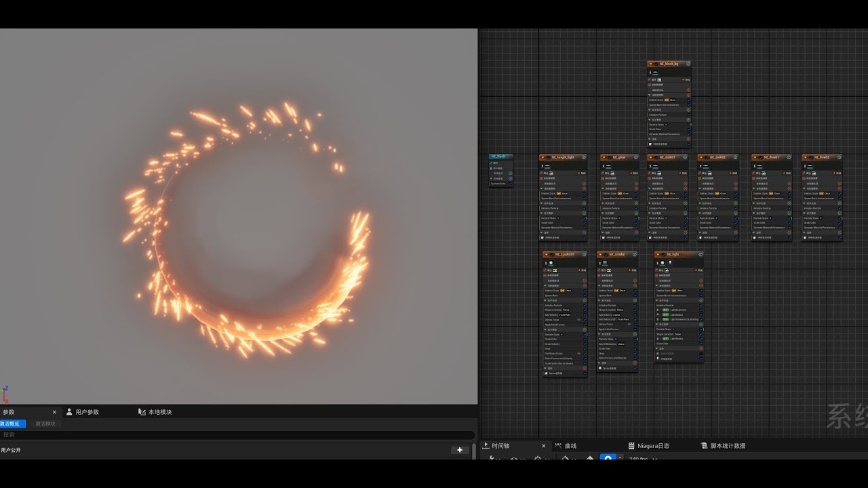
Task: Close the 时间轴 timeline tab
Action: [x=543, y=446]
